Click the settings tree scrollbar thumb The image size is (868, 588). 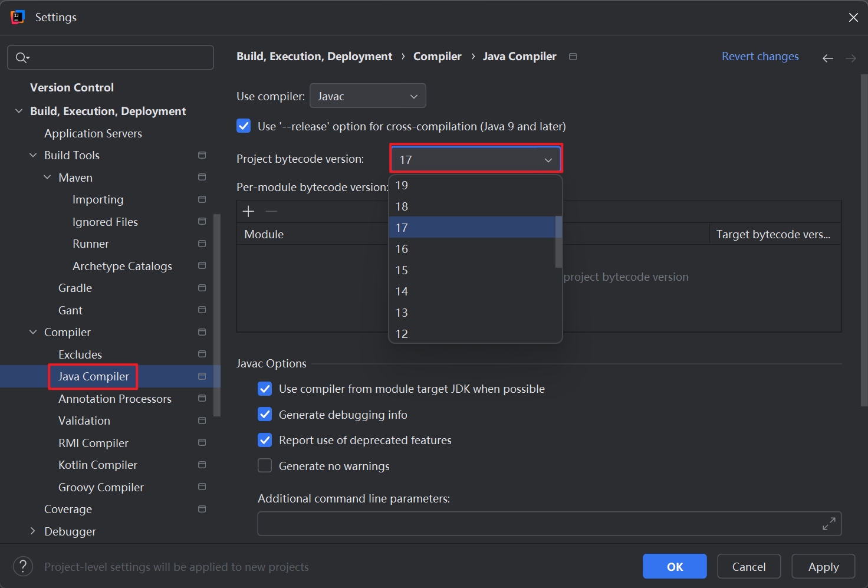point(217,316)
